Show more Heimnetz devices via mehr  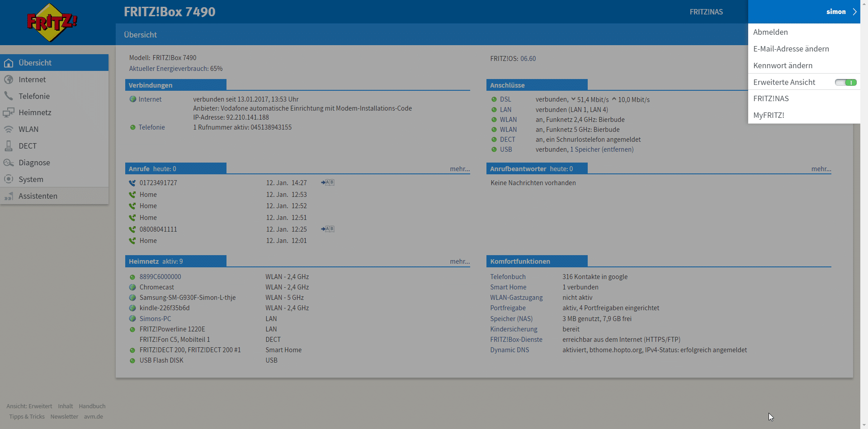click(459, 261)
